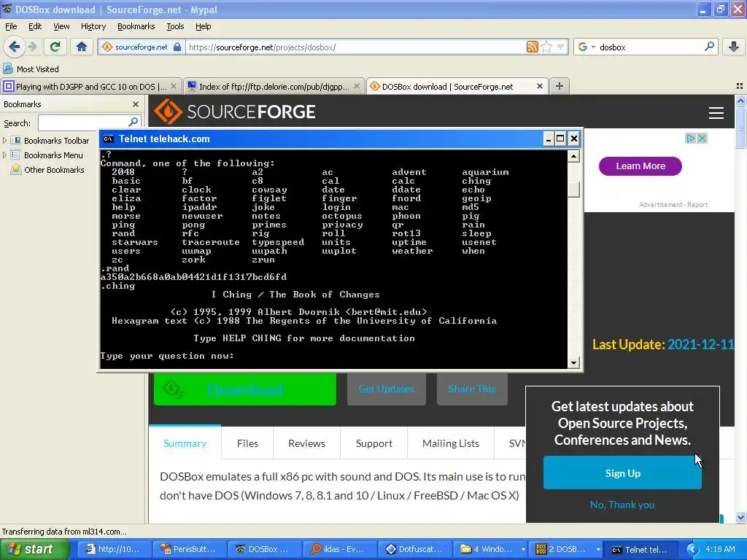Close the Playing with DJGPP tab
Screen dimensions: 747x560
[x=174, y=86]
